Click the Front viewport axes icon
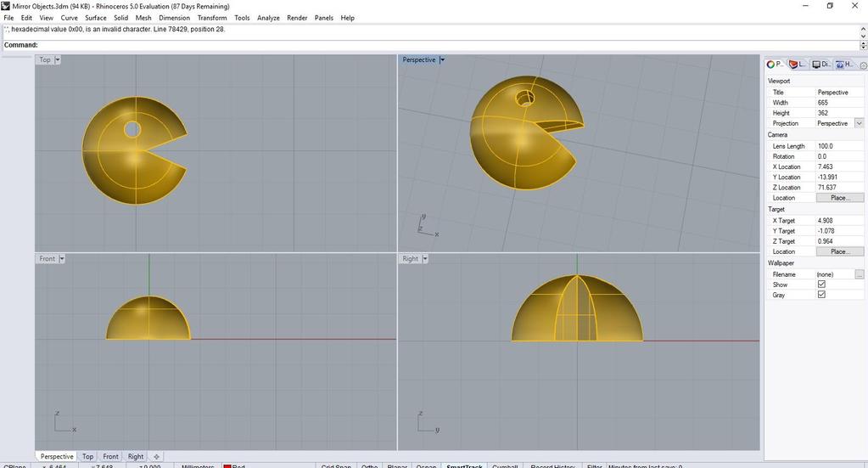868x468 pixels. [64, 421]
